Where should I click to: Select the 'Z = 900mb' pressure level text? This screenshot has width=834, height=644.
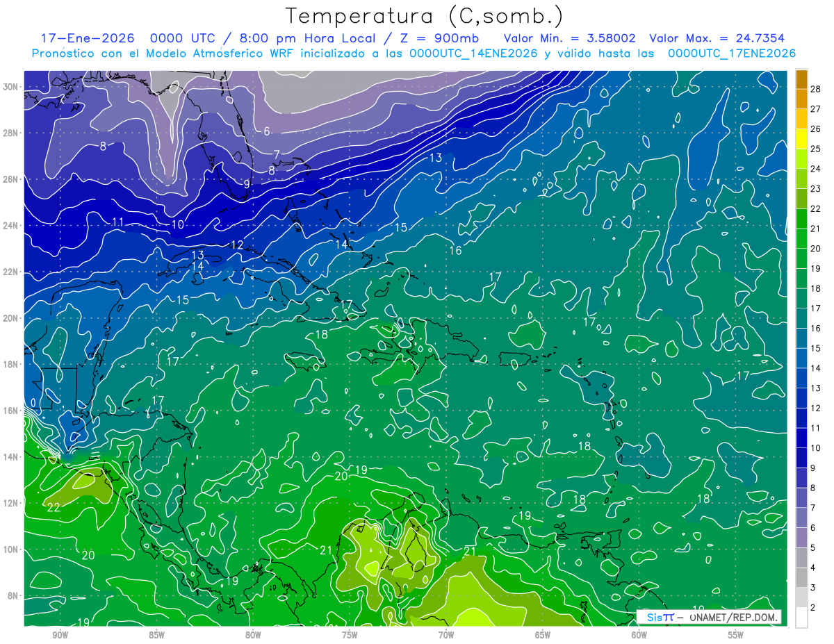437,39
